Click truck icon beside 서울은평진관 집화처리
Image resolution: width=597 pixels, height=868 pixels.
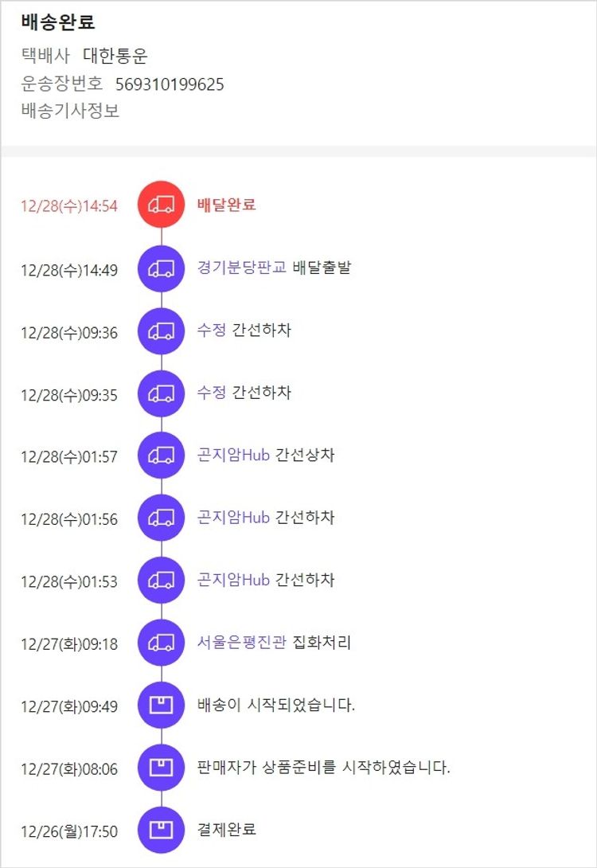[162, 643]
